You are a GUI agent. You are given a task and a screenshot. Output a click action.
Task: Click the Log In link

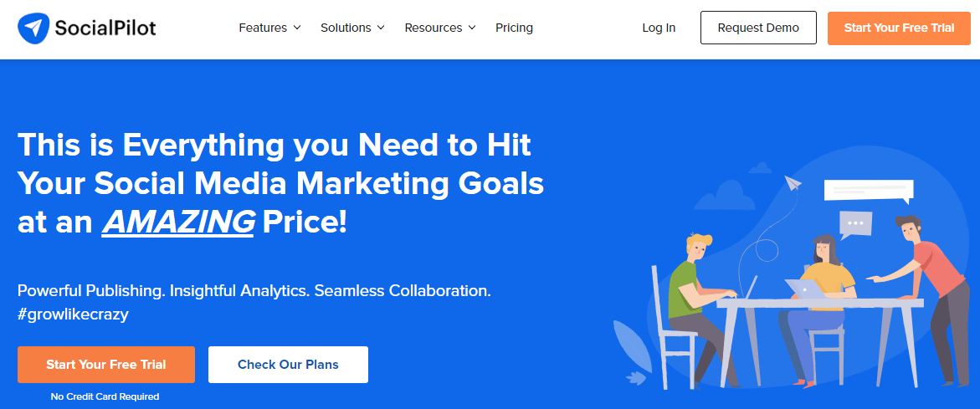659,28
